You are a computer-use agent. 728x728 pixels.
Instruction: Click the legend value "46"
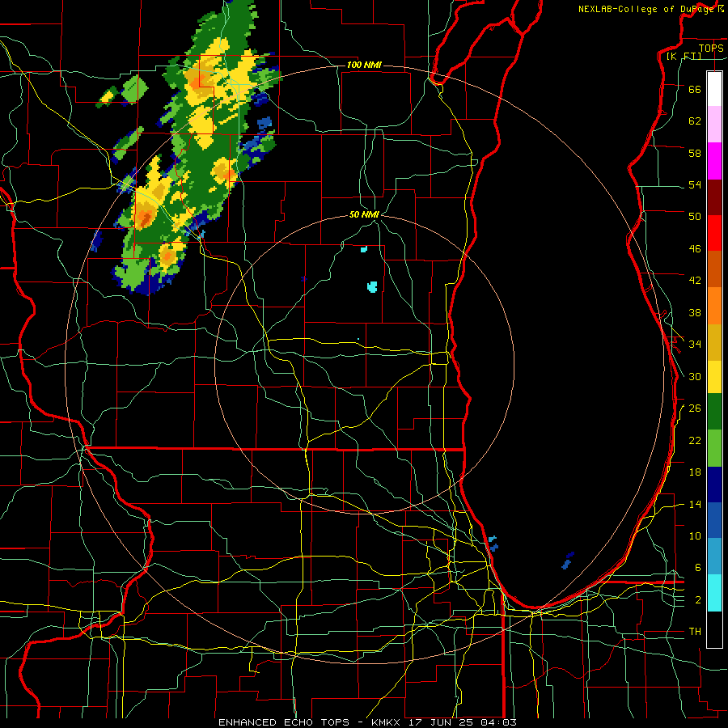[x=695, y=249]
